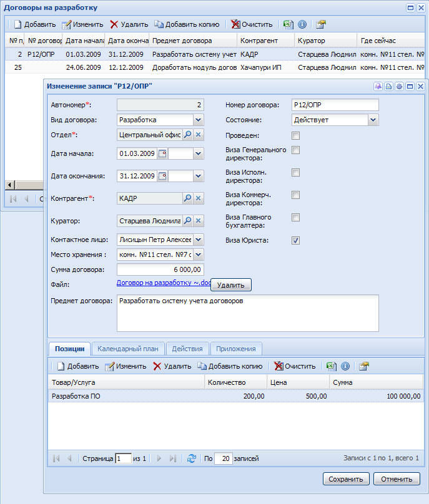Screen dimensions: 429x504
Task: Click the search icon next to Контрагент field
Action: pyautogui.click(x=187, y=198)
